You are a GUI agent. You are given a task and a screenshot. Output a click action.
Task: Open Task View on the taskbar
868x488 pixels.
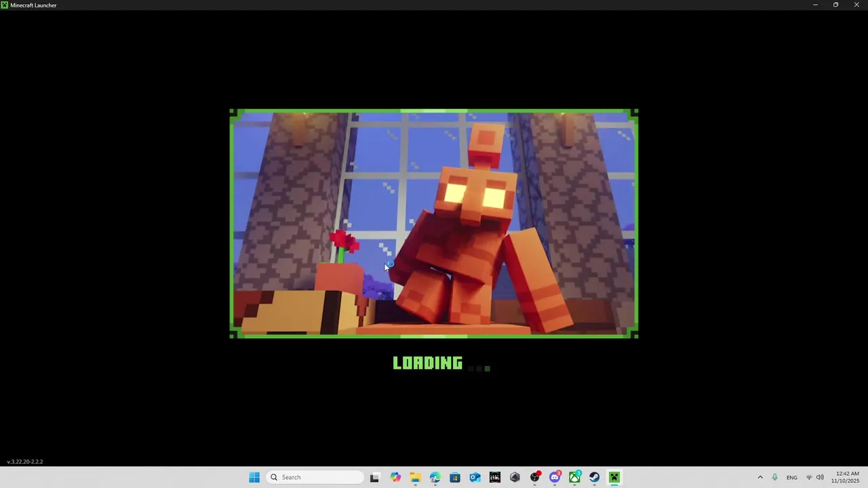tap(374, 477)
